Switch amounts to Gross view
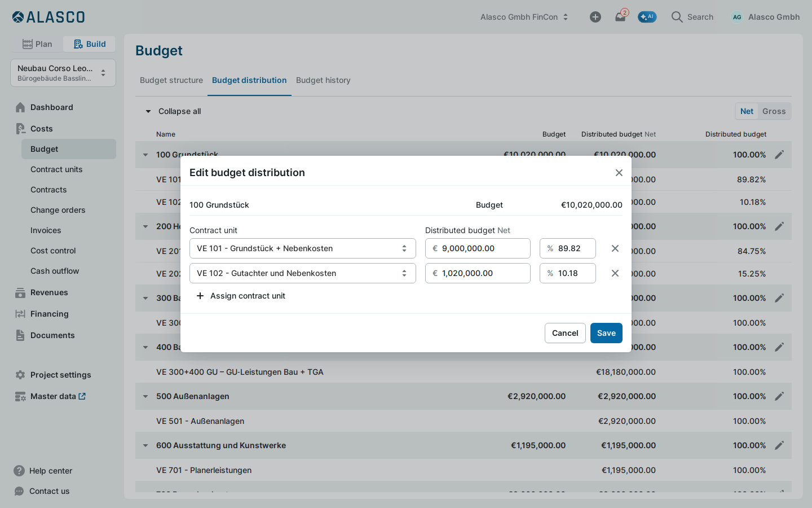The image size is (812, 508). [x=774, y=111]
